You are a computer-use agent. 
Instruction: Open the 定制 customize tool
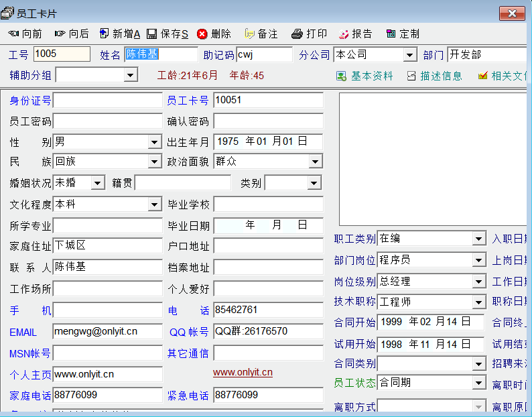point(391,34)
